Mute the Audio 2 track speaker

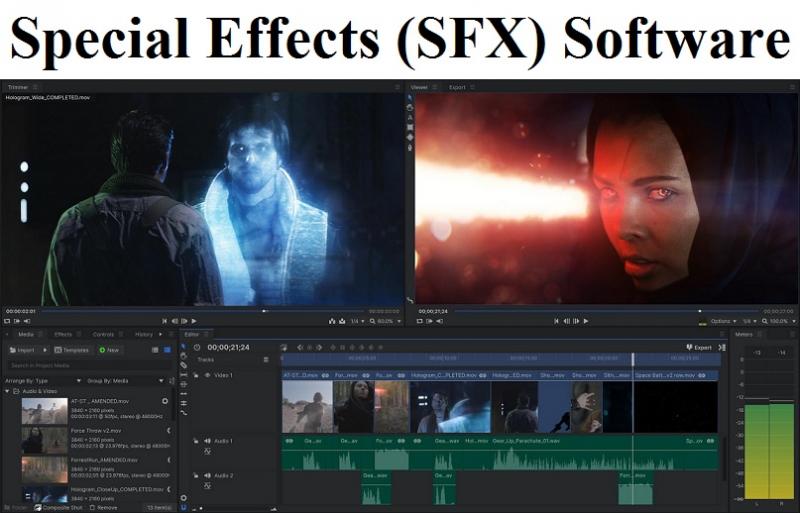[x=207, y=476]
